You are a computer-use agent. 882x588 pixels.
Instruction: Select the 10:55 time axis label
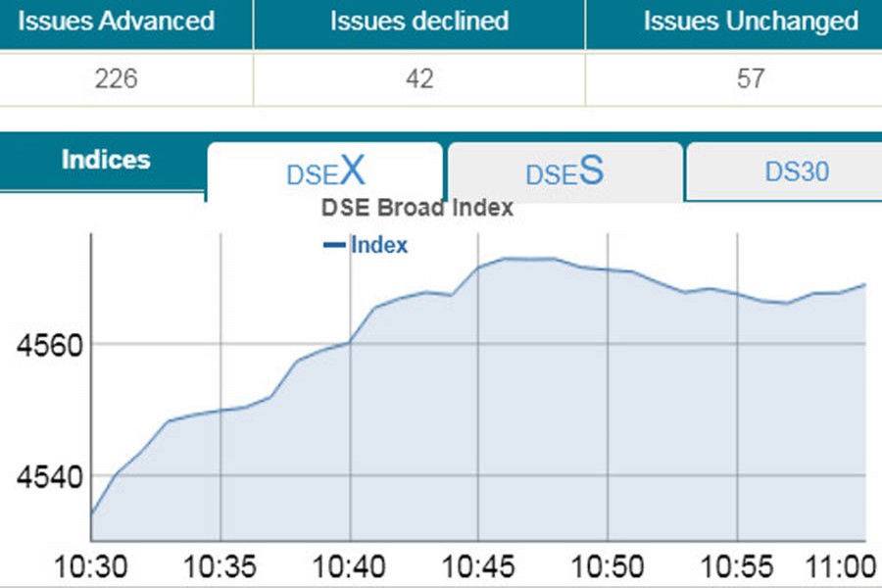pos(735,566)
